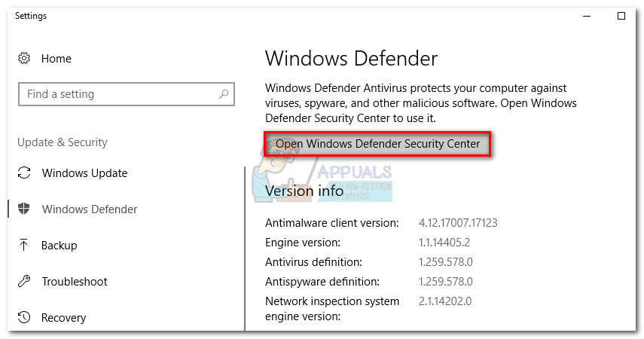Open the Backup settings section
The width and height of the screenshot is (644, 339).
[60, 245]
